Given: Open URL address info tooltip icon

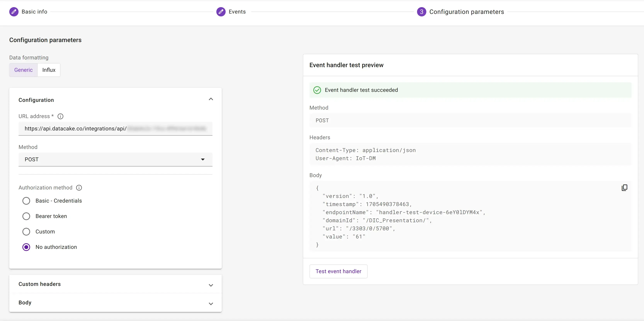Looking at the screenshot, I should point(60,116).
